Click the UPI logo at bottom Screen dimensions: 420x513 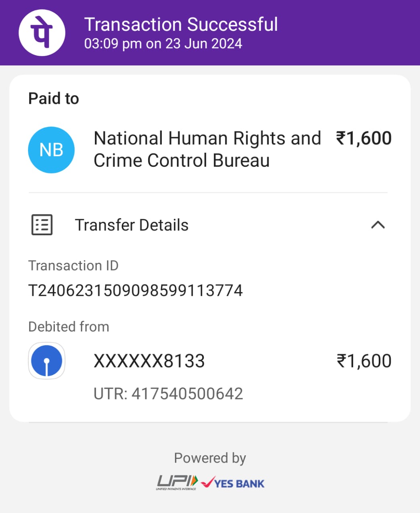coord(177,483)
